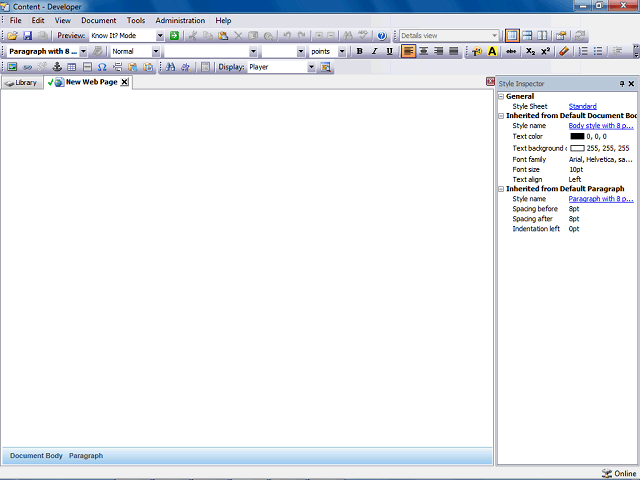This screenshot has height=480, width=640.
Task: Open the Help question mark icon
Action: click(x=382, y=36)
